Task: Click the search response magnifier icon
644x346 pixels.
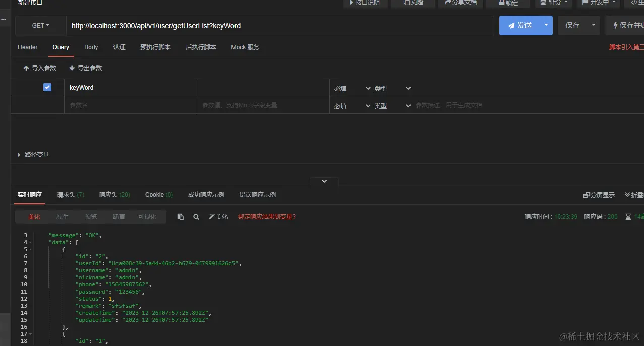Action: click(x=196, y=217)
